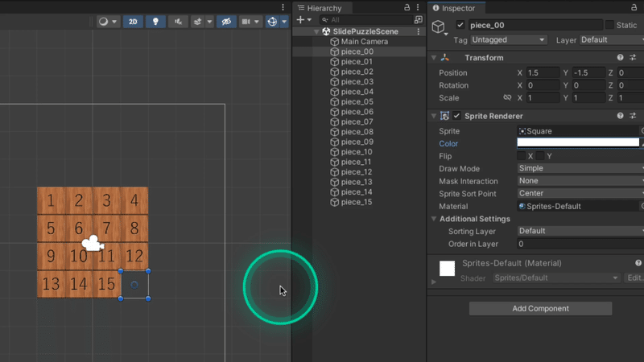Image resolution: width=644 pixels, height=362 pixels.
Task: Toggle hidden objects visibility eye icon
Action: click(x=226, y=22)
